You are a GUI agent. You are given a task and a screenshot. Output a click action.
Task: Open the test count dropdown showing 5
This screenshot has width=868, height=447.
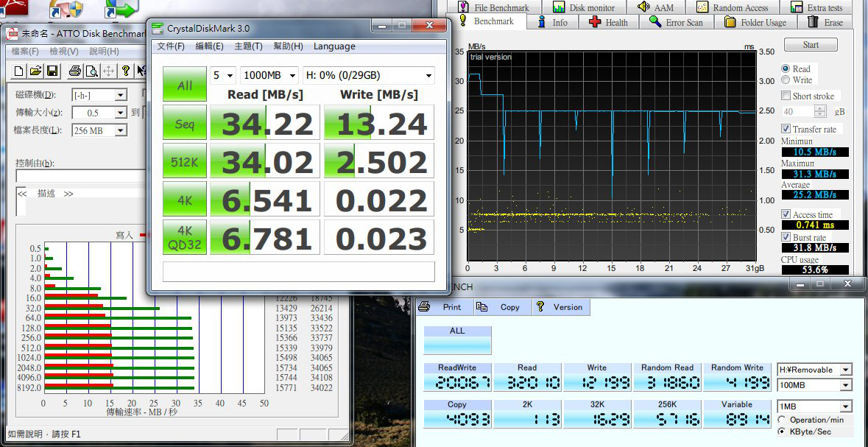click(223, 75)
